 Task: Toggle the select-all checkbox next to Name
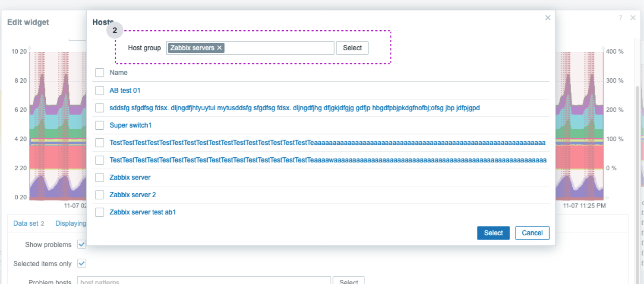tap(100, 73)
